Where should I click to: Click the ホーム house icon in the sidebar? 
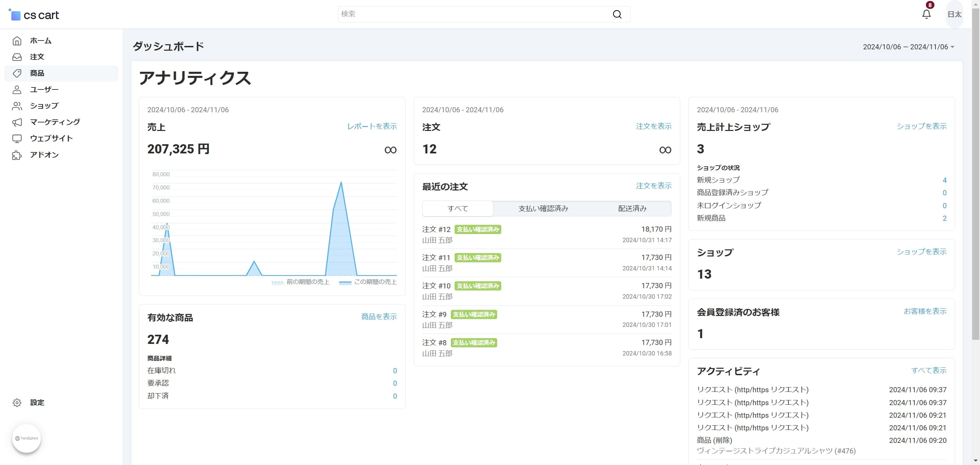(17, 41)
